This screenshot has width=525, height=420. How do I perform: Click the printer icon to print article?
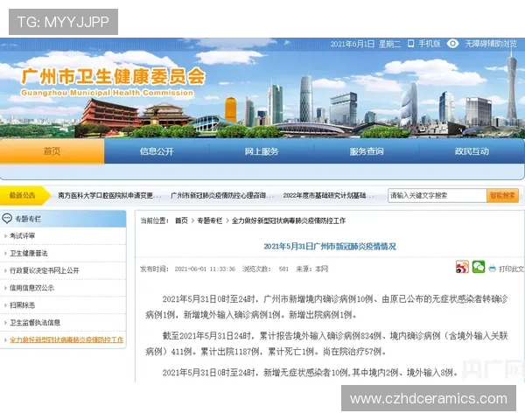click(x=492, y=269)
